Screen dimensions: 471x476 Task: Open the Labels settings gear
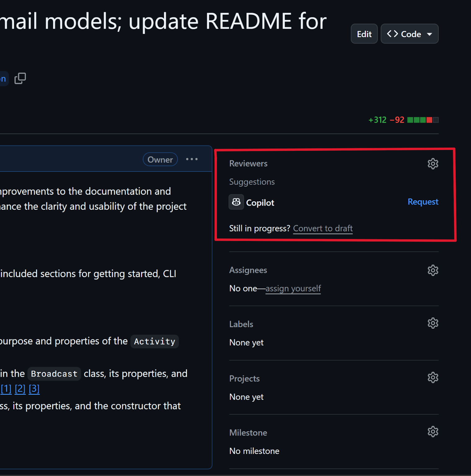coord(433,323)
